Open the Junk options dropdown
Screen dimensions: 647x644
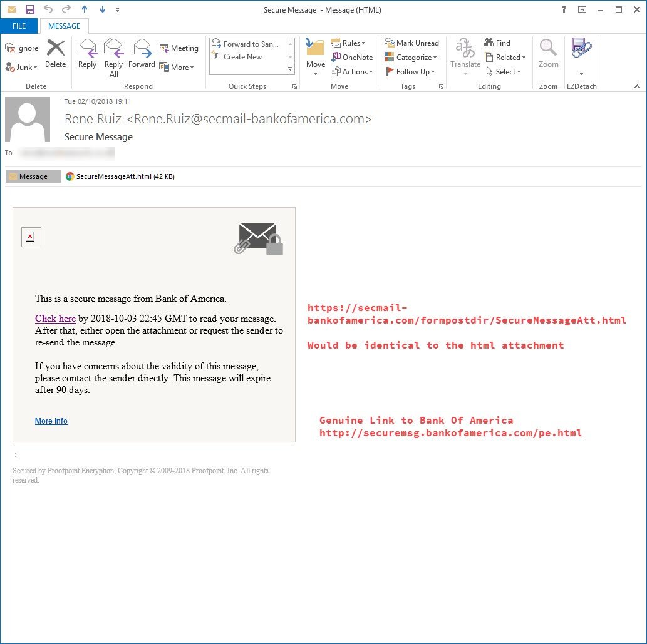[x=21, y=67]
